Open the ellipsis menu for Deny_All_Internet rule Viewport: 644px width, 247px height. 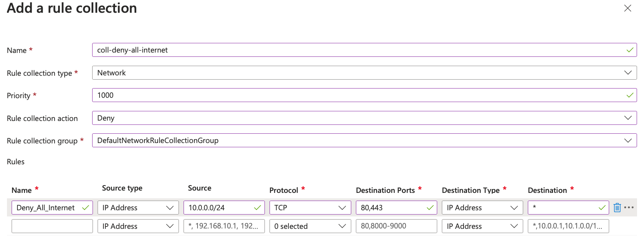629,208
